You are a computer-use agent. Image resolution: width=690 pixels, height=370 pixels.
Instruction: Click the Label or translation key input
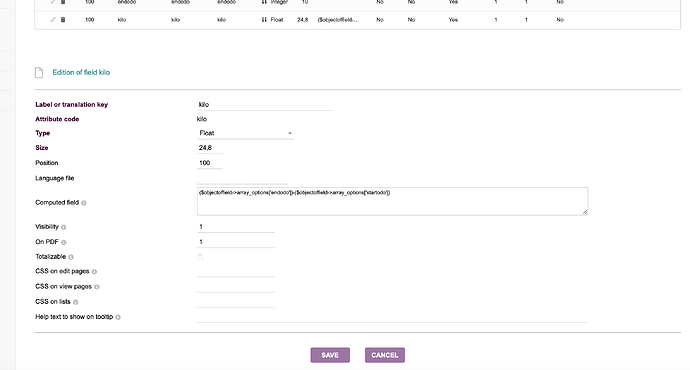pyautogui.click(x=265, y=105)
